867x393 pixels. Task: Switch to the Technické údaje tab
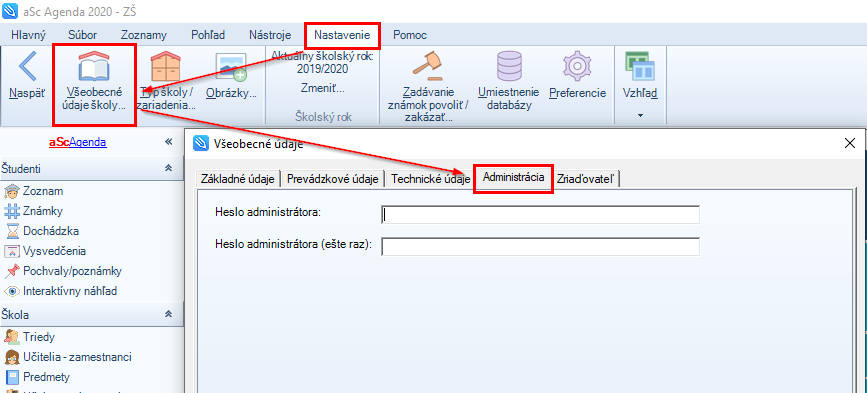coord(431,179)
